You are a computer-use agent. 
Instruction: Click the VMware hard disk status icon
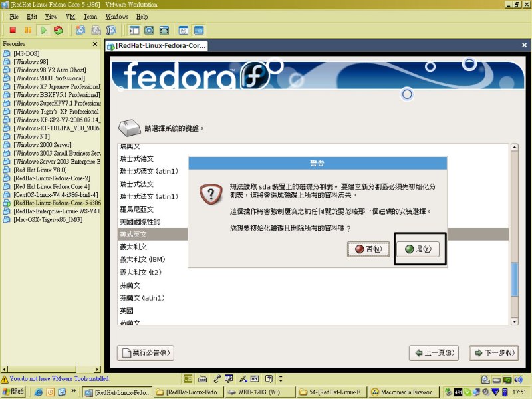485,380
